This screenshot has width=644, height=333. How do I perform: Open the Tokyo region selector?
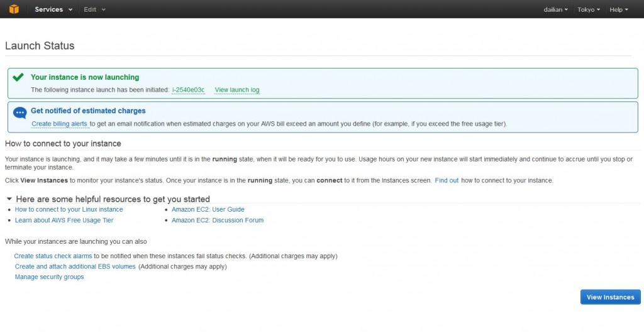click(x=589, y=9)
